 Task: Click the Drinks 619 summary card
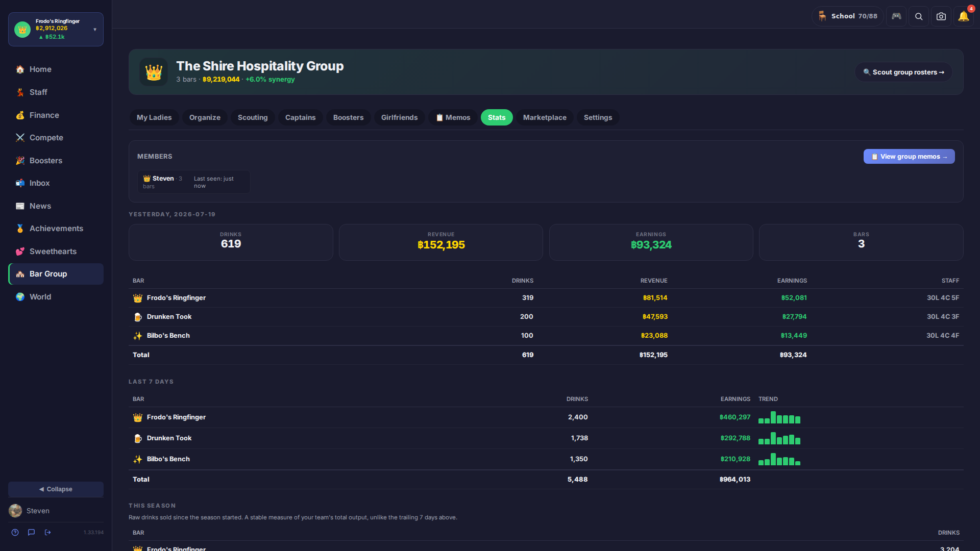coord(231,242)
